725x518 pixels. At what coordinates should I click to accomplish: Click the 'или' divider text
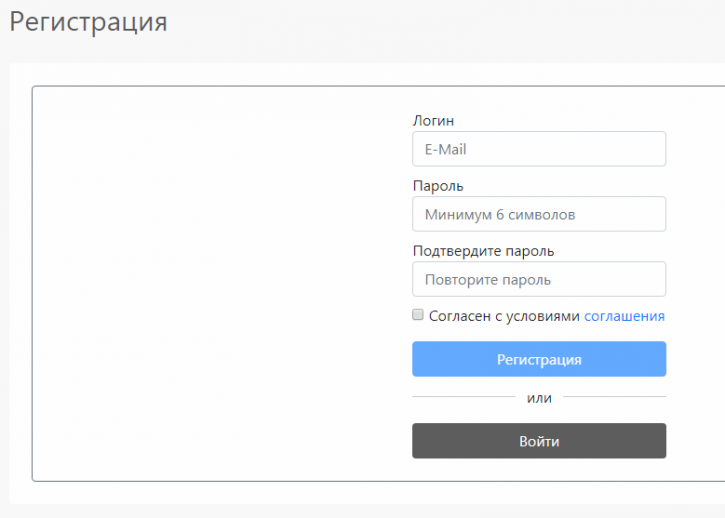click(x=539, y=398)
